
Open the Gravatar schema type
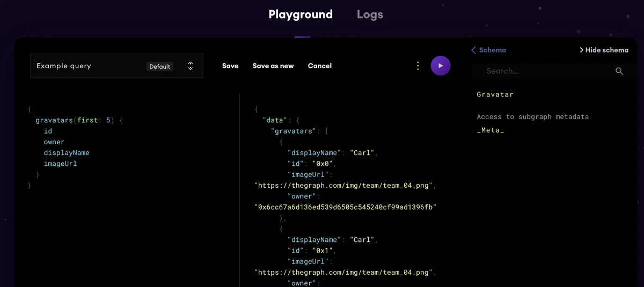pos(495,94)
